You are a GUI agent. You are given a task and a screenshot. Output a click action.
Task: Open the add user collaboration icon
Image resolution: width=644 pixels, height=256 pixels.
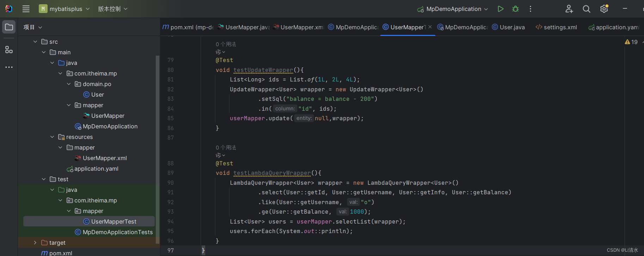click(569, 9)
